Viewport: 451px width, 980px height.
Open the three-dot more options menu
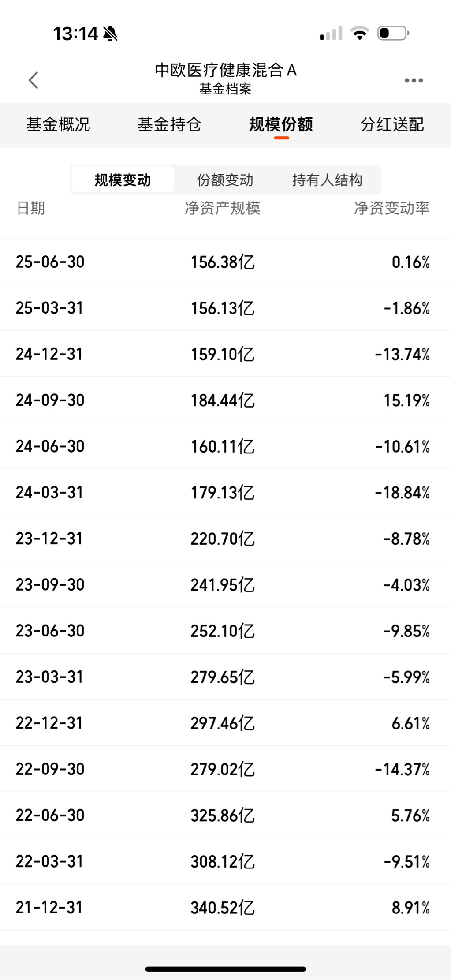click(414, 80)
